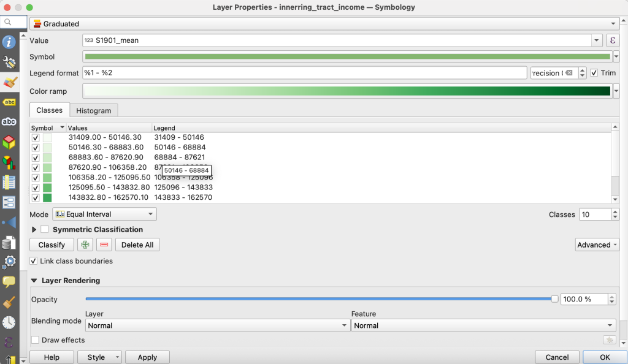Switch to the Histogram tab
Image resolution: width=628 pixels, height=364 pixels.
(94, 110)
